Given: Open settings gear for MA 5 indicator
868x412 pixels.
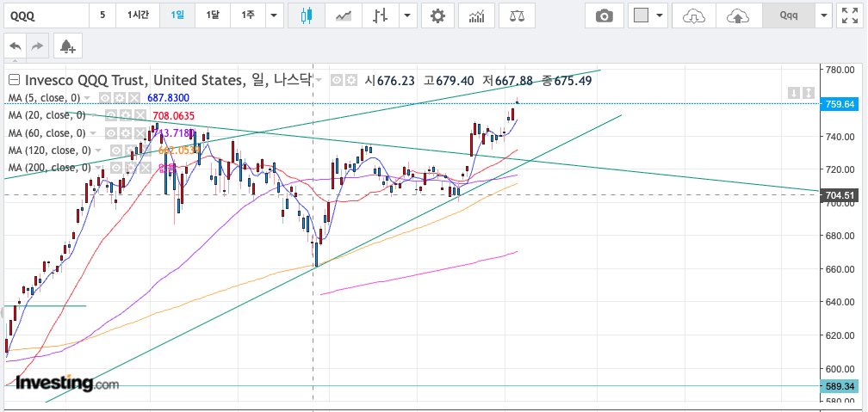Looking at the screenshot, I should coord(120,98).
